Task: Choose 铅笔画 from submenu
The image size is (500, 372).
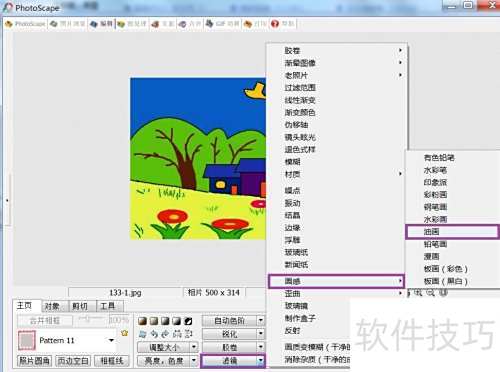Action: [x=435, y=244]
